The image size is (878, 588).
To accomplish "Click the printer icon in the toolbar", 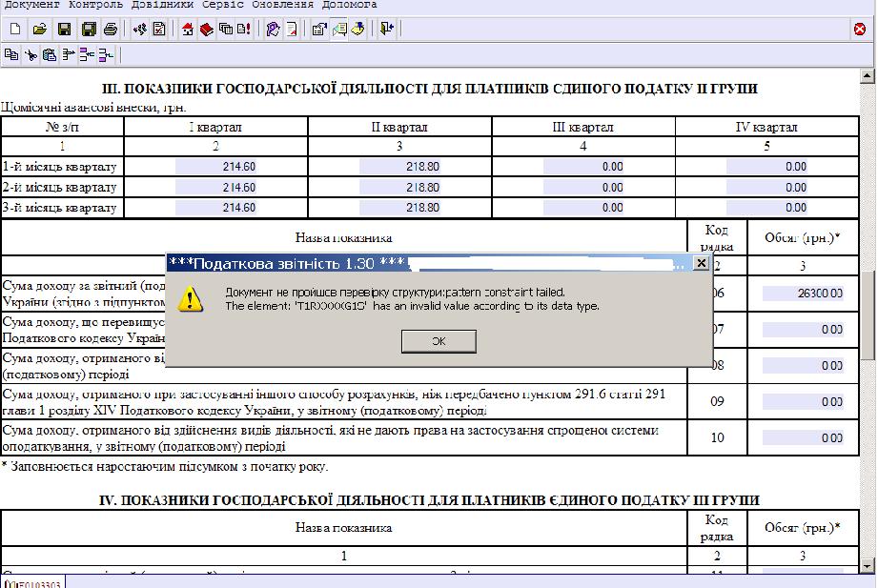I will click(111, 30).
